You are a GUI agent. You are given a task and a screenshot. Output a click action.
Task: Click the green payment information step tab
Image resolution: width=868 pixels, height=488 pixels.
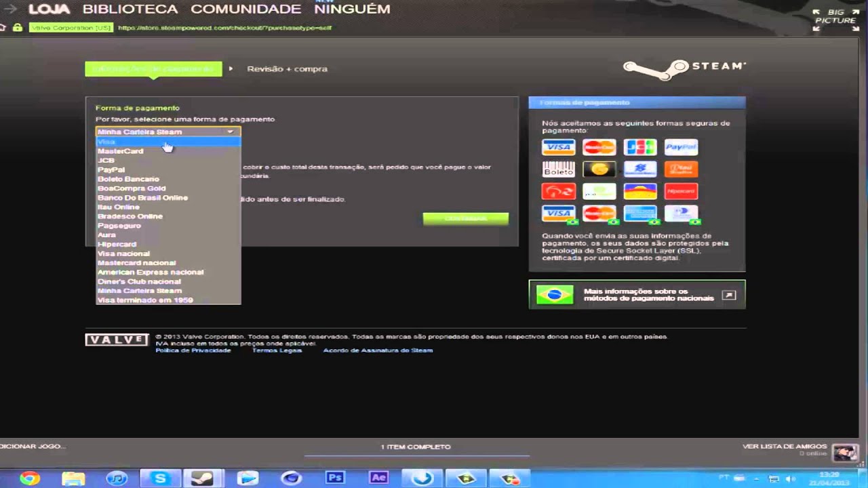[x=153, y=68]
